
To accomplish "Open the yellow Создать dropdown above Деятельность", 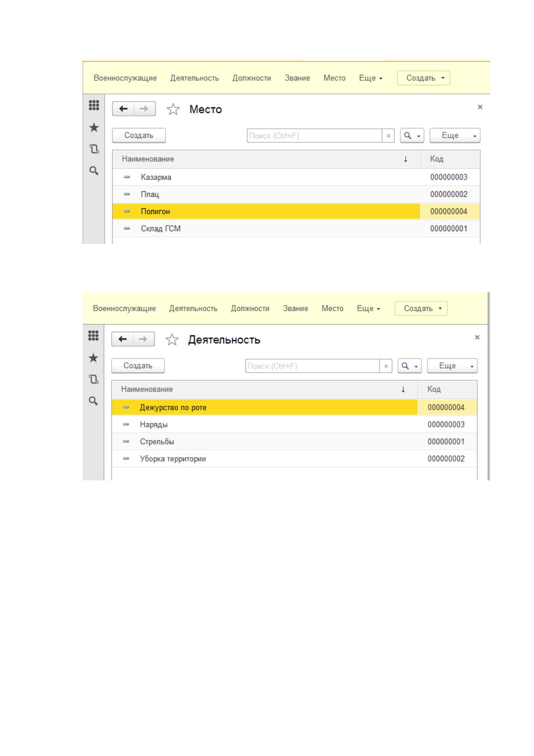I will click(421, 308).
